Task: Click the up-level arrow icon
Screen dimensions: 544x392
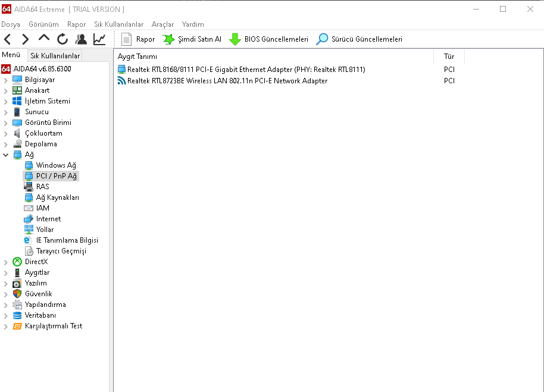Action: pos(43,38)
